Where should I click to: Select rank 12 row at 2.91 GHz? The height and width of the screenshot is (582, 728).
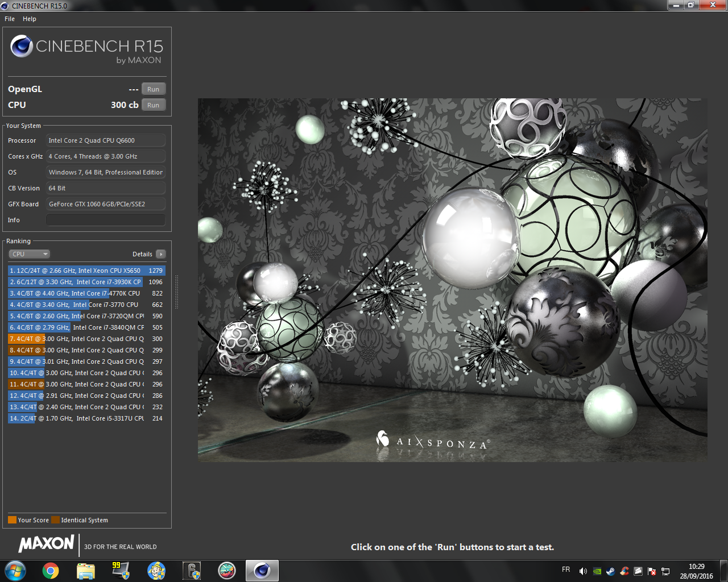[86, 396]
